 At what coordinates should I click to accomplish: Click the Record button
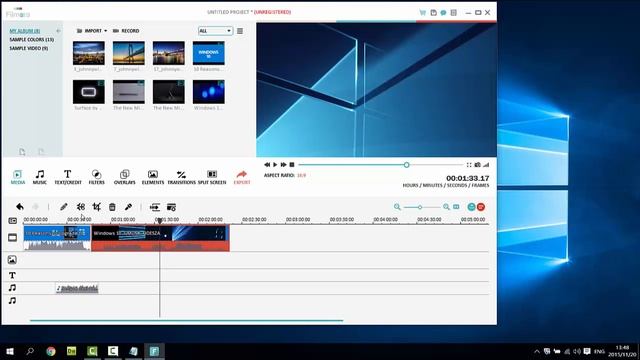pyautogui.click(x=126, y=31)
